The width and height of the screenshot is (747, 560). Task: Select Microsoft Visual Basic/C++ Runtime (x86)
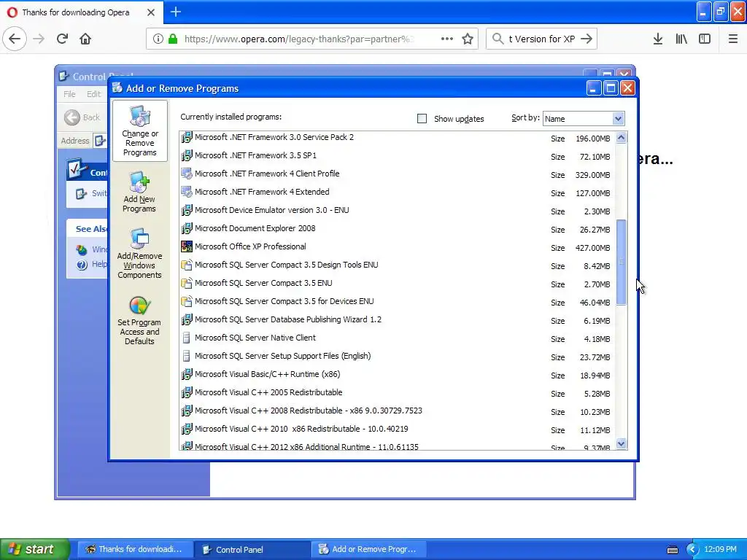(x=397, y=374)
